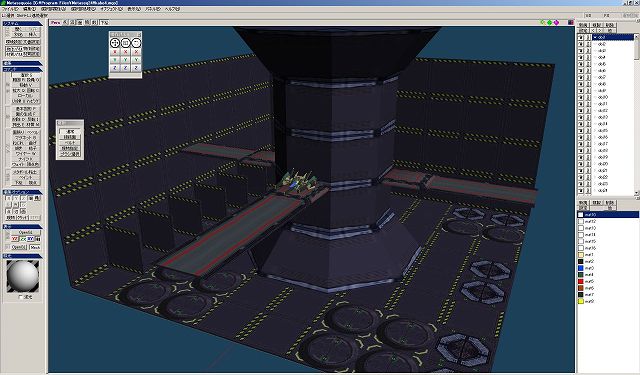The image size is (640, 375).
Task: Open the オブジェクト menu
Action: click(111, 8)
